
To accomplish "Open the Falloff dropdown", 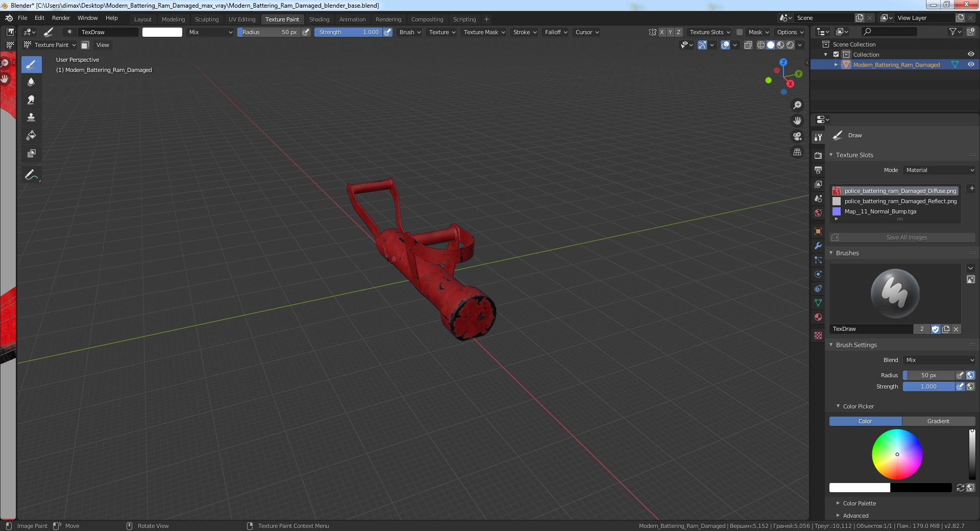I will coord(556,32).
